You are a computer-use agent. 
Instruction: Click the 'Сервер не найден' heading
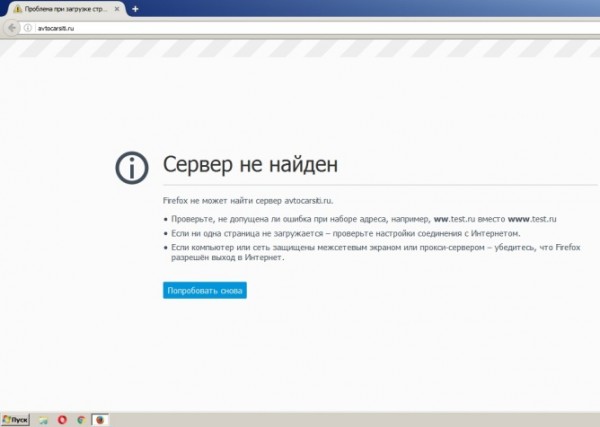point(250,164)
